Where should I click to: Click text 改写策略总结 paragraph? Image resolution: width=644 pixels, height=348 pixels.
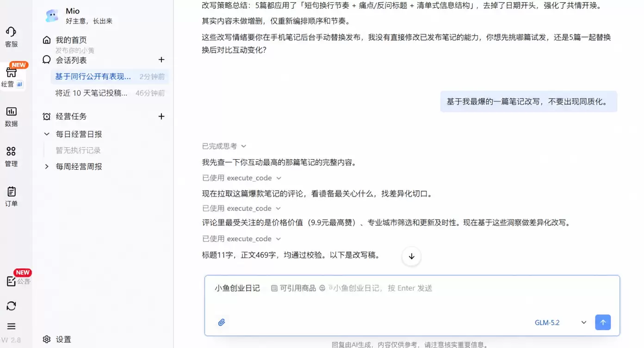click(x=402, y=6)
